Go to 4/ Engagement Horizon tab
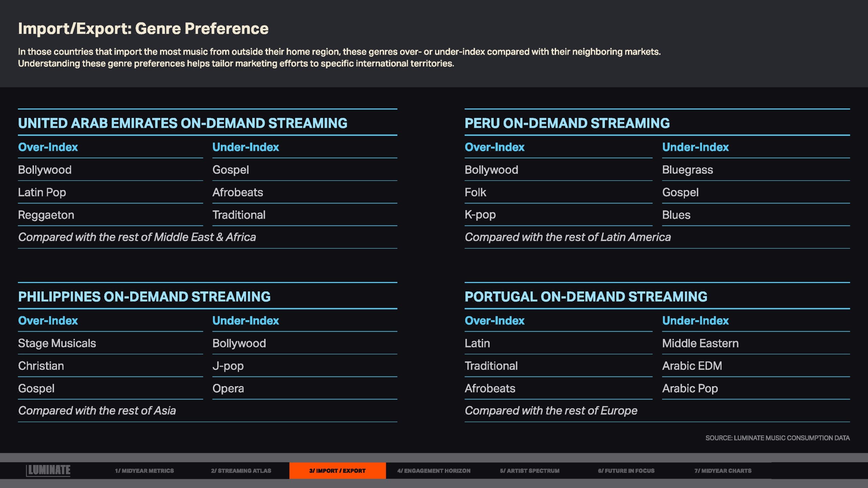Image resolution: width=868 pixels, height=488 pixels. click(434, 471)
